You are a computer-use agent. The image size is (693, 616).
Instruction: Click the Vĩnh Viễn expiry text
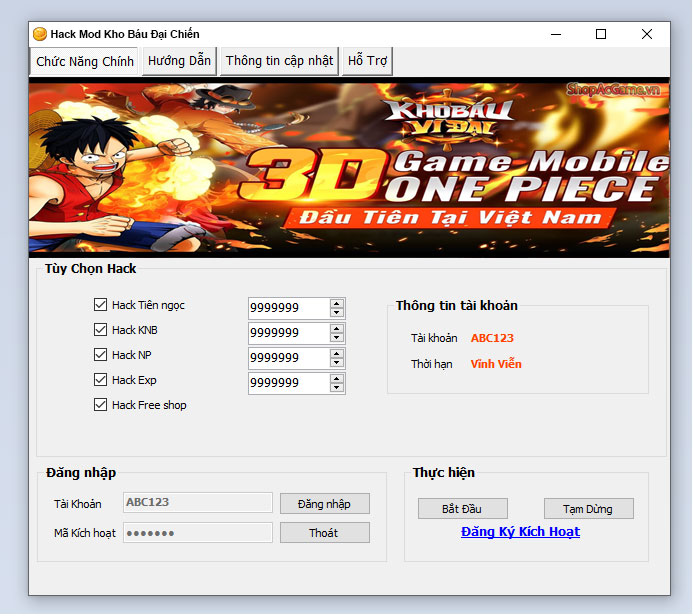tap(496, 364)
